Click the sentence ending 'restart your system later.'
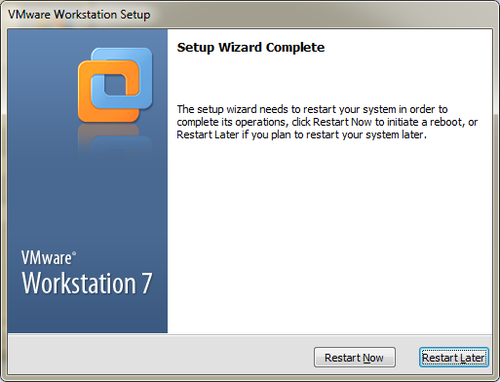This screenshot has width=500, height=382. tap(301, 135)
